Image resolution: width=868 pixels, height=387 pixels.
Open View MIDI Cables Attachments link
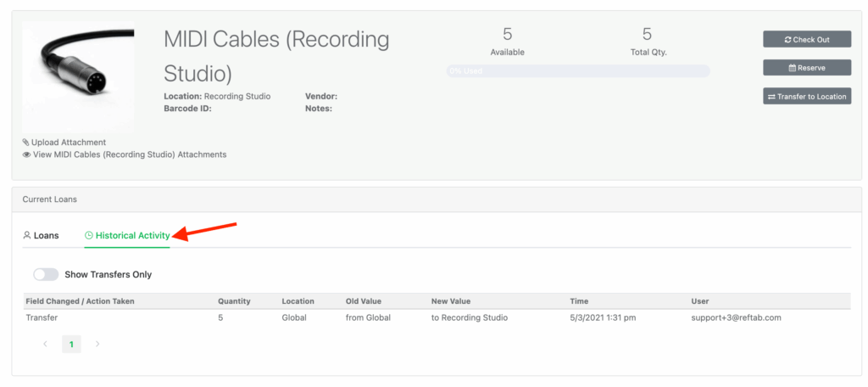pyautogui.click(x=129, y=154)
